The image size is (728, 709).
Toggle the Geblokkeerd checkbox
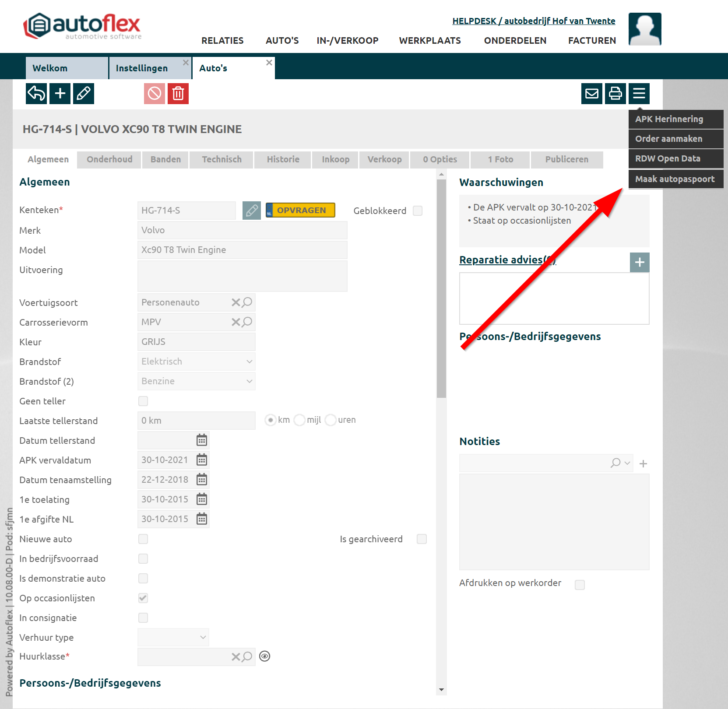418,211
